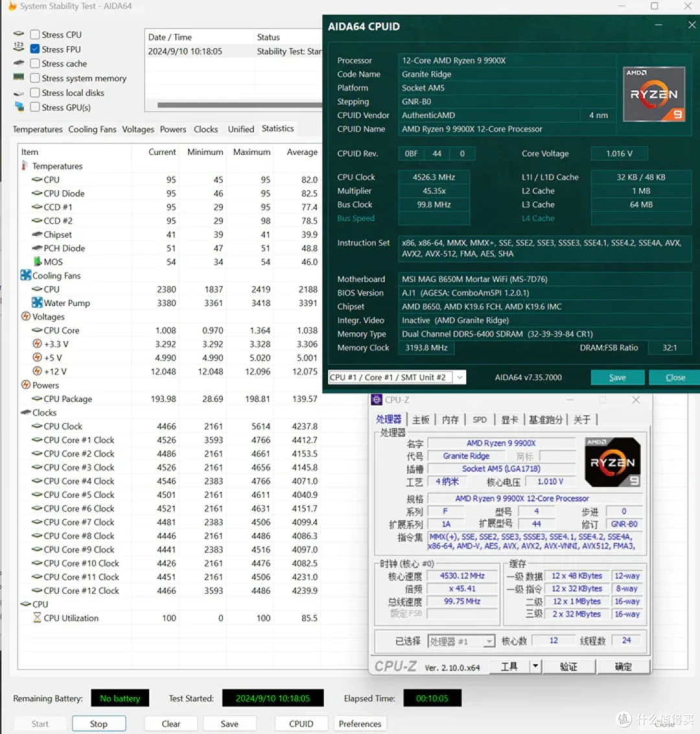Image resolution: width=700 pixels, height=734 pixels.
Task: Open the CPUID button at bottom
Action: 301,724
